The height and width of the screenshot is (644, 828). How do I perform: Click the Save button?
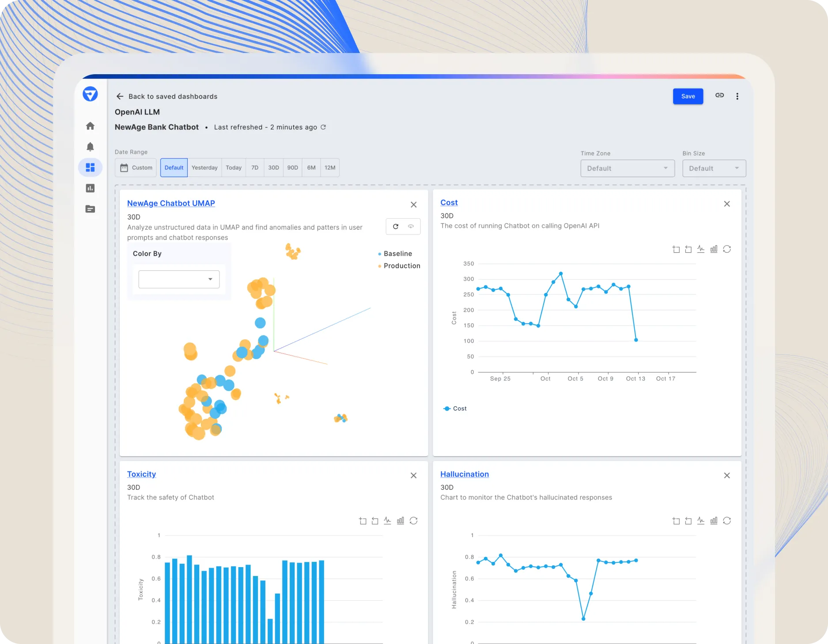688,96
